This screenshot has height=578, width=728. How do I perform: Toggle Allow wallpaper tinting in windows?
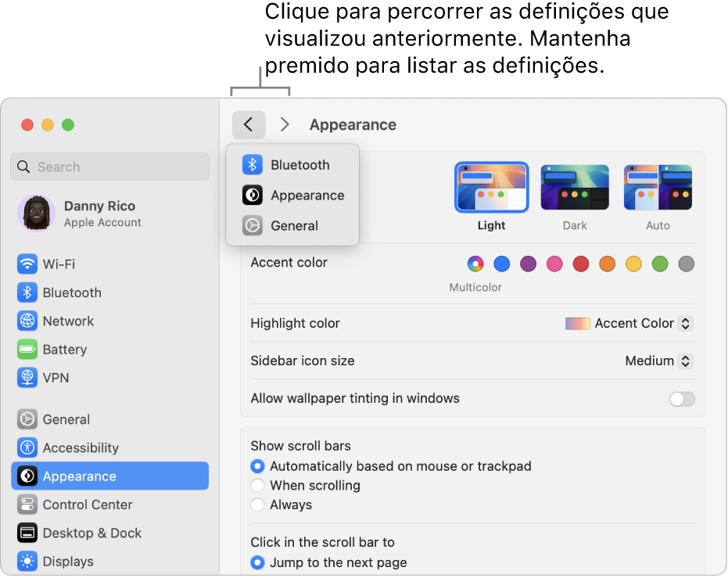point(682,399)
